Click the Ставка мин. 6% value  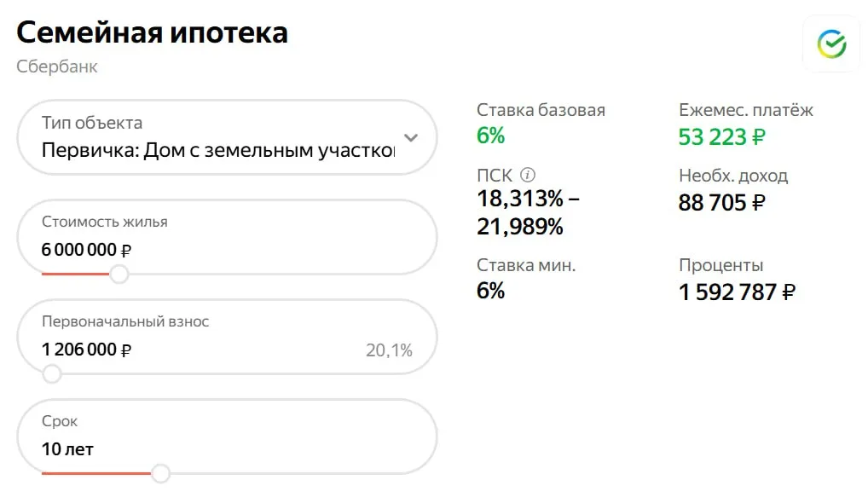(491, 291)
